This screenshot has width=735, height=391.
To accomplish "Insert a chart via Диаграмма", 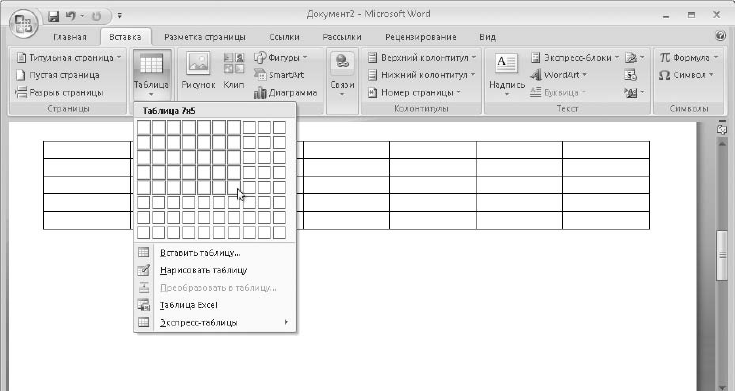I will click(x=285, y=93).
